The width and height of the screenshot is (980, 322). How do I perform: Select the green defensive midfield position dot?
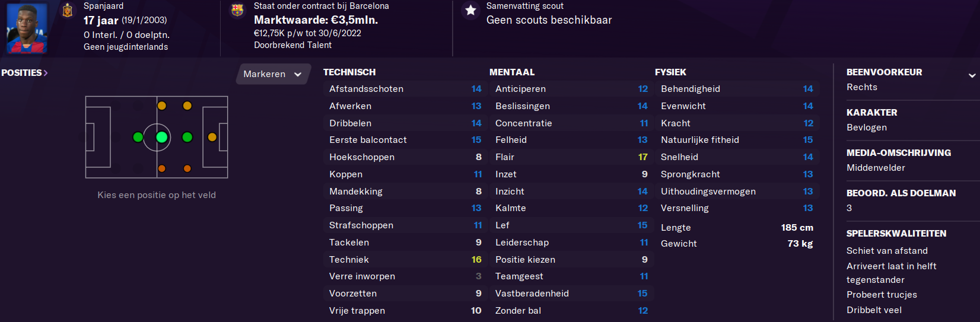(x=138, y=138)
